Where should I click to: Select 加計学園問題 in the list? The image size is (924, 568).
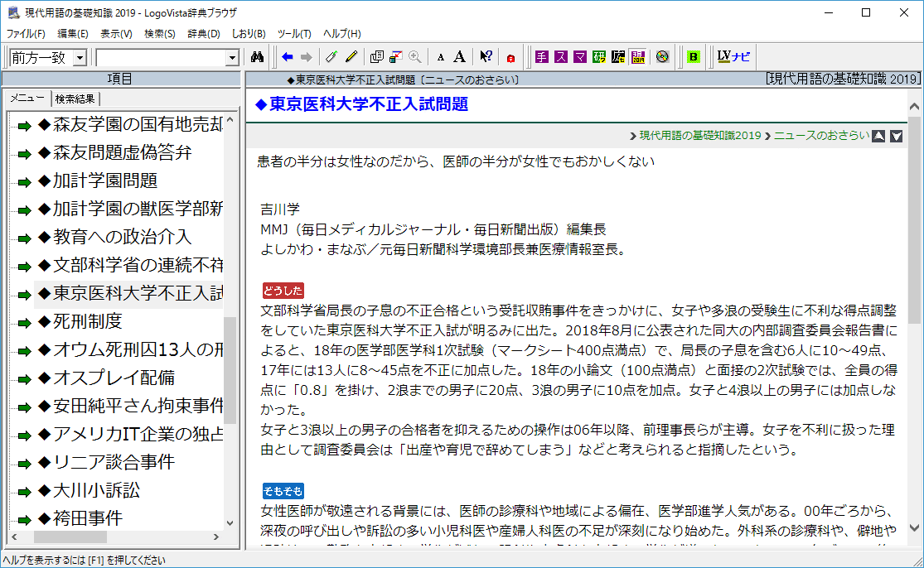(x=98, y=181)
